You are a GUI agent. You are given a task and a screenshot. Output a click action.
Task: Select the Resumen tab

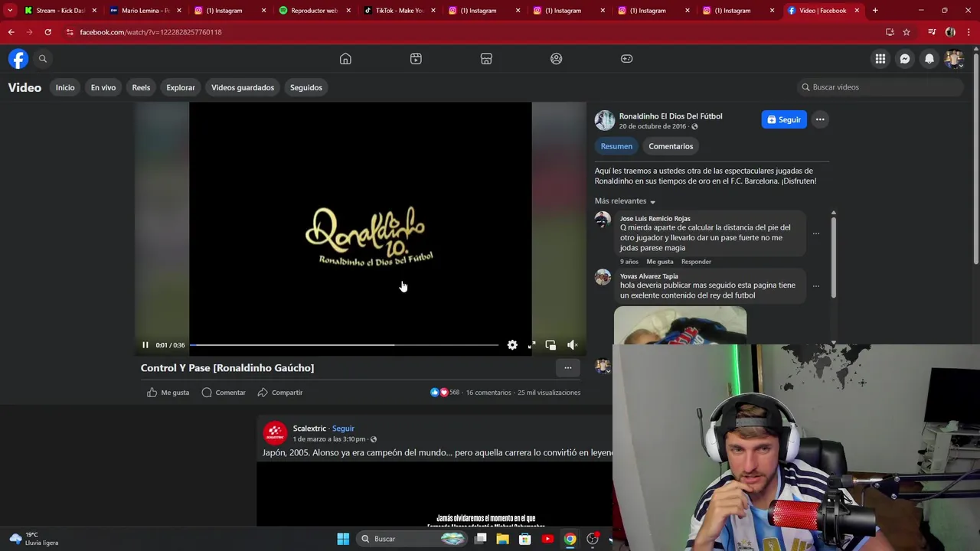click(x=616, y=146)
